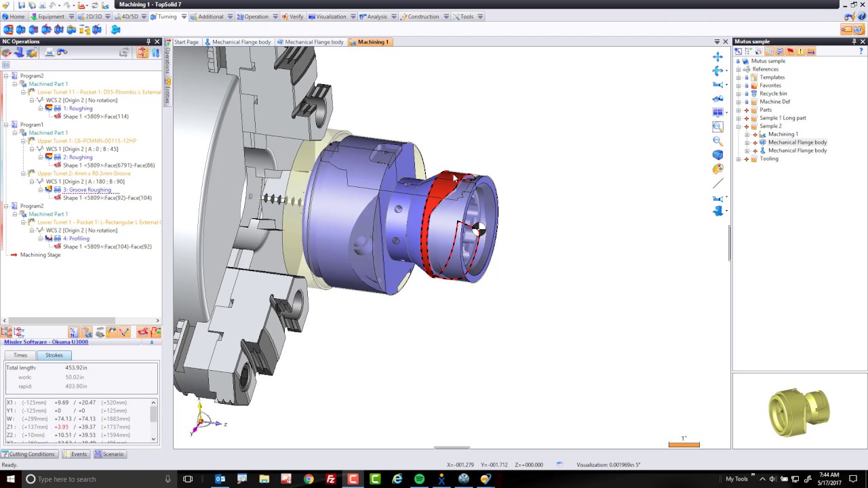Switch to the Operation ribbon tab
The image size is (868, 488).
pyautogui.click(x=253, y=16)
